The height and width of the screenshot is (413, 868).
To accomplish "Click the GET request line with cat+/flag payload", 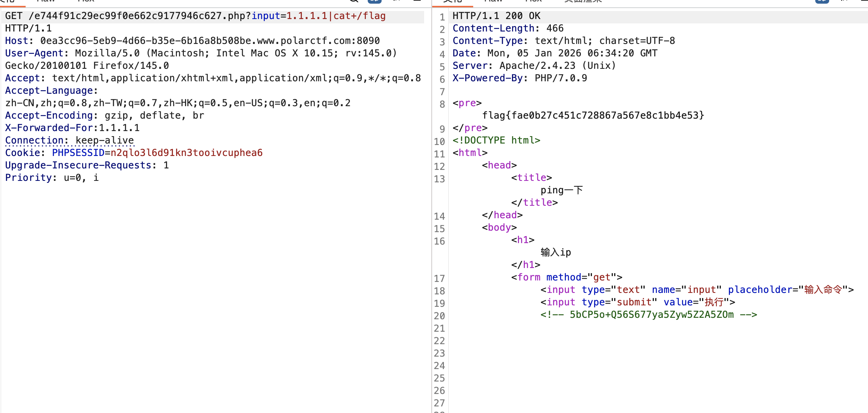I will point(195,16).
